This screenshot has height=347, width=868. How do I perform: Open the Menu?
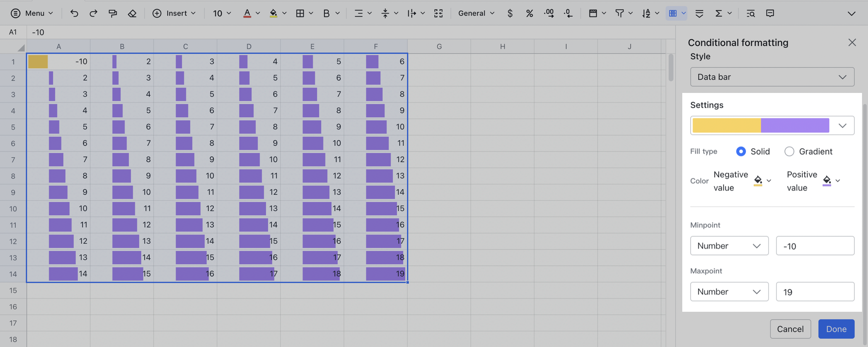click(32, 13)
